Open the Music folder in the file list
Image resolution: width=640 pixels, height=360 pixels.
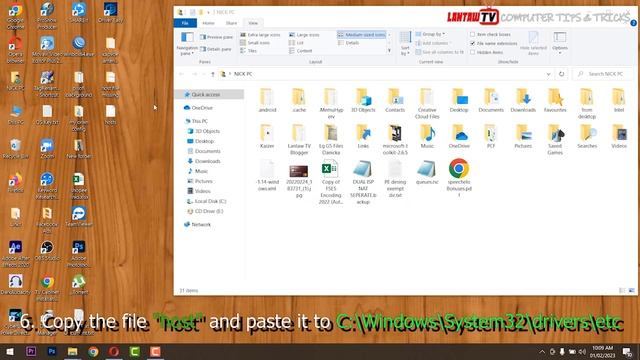pyautogui.click(x=427, y=136)
